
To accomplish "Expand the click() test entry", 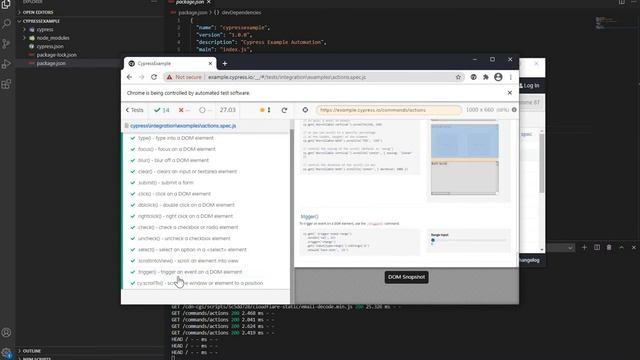I will click(x=174, y=194).
